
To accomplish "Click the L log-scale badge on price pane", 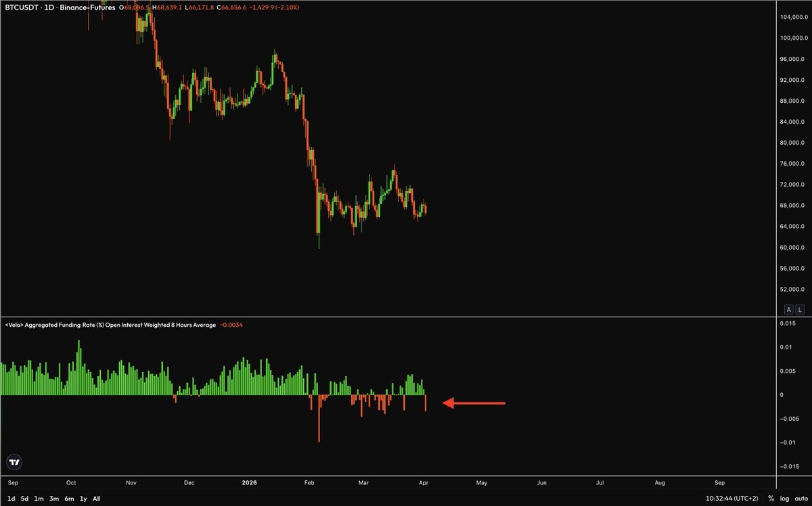I will 799,309.
